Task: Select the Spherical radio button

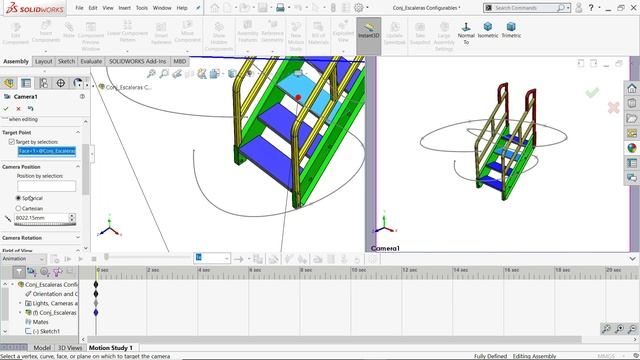Action: tap(18, 198)
